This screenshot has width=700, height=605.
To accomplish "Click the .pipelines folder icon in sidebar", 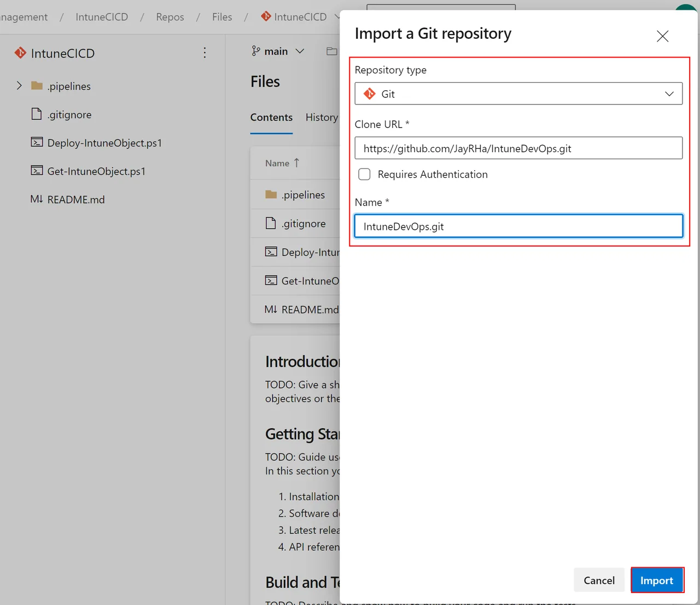I will click(x=37, y=85).
